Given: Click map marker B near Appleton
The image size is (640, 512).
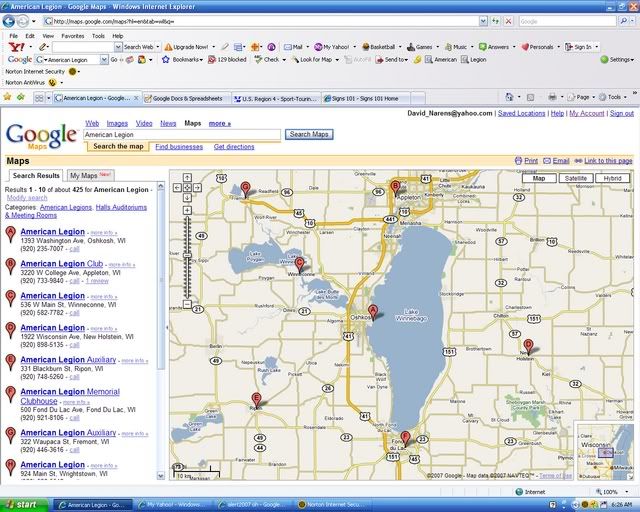Looking at the screenshot, I should point(395,187).
